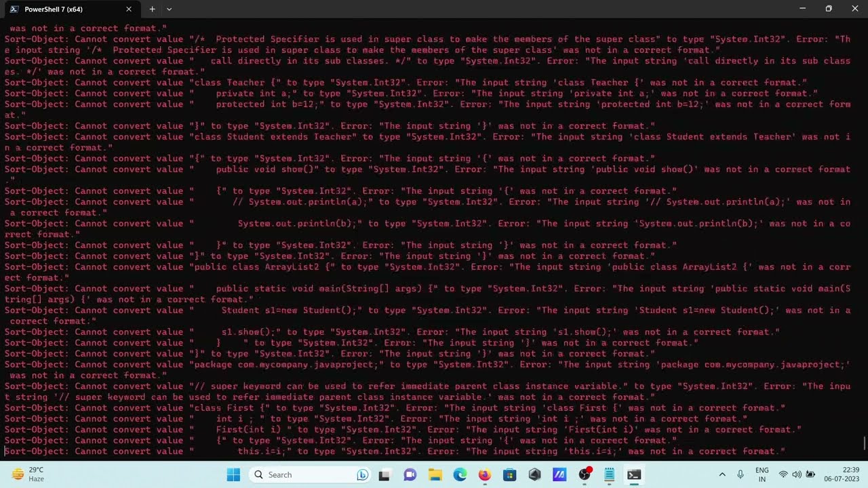The height and width of the screenshot is (488, 868).
Task: Click the microphone tray icon
Action: (741, 474)
